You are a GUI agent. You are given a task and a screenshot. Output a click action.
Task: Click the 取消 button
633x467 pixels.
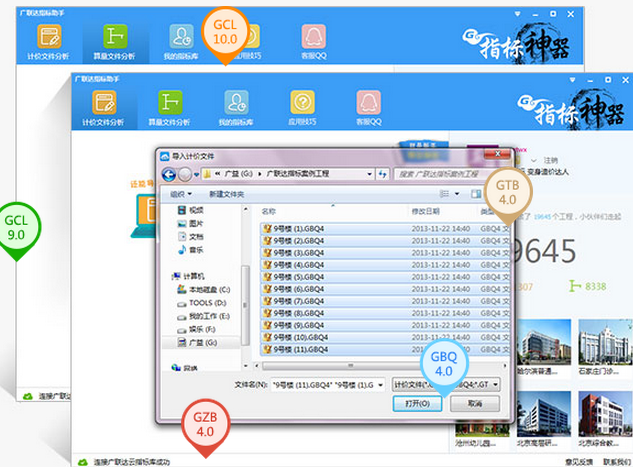[475, 403]
